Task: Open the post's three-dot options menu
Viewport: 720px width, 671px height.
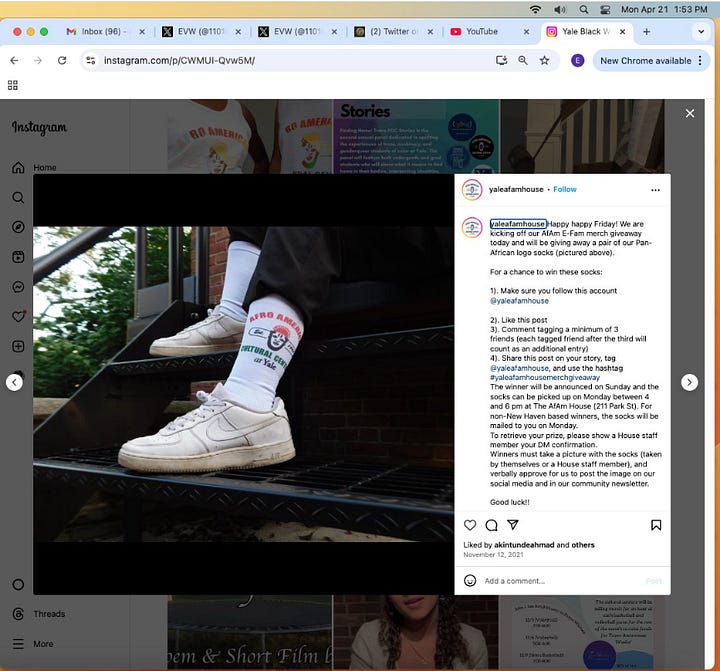Action: [x=655, y=190]
